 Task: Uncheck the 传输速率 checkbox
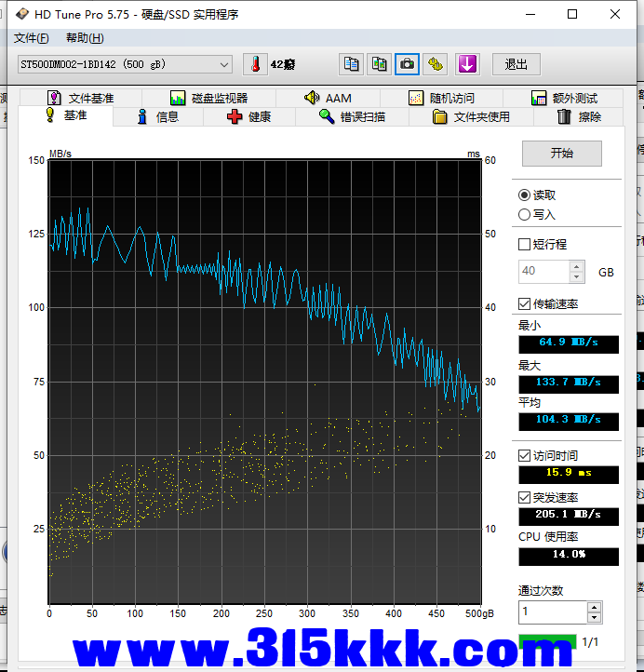coord(525,304)
